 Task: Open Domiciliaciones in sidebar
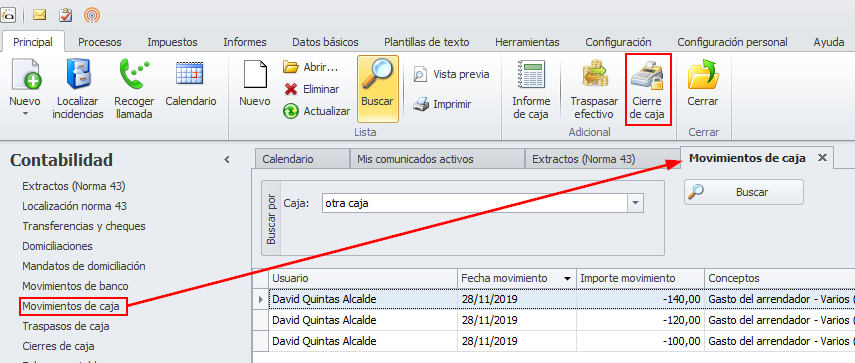point(57,246)
